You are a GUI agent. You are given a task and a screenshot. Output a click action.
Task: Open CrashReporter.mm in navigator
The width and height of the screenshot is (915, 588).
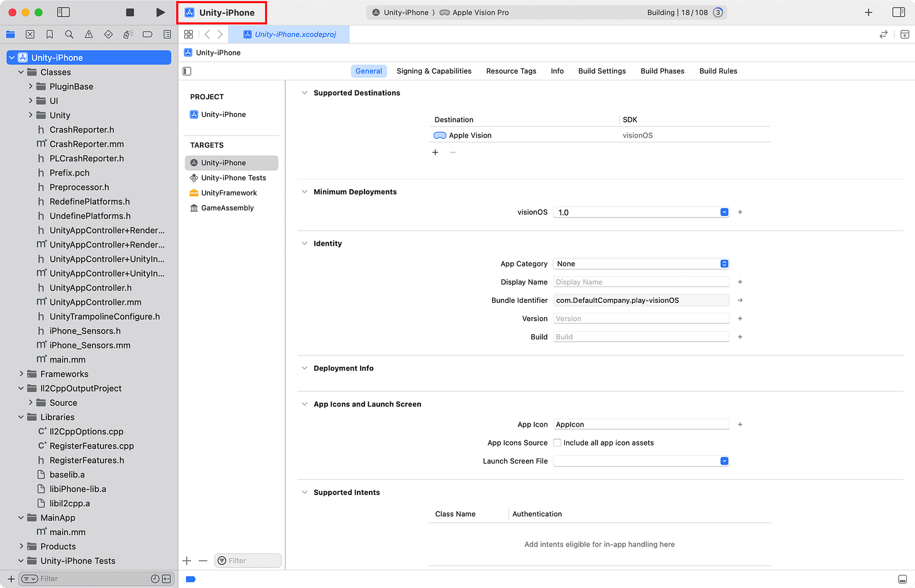(87, 144)
